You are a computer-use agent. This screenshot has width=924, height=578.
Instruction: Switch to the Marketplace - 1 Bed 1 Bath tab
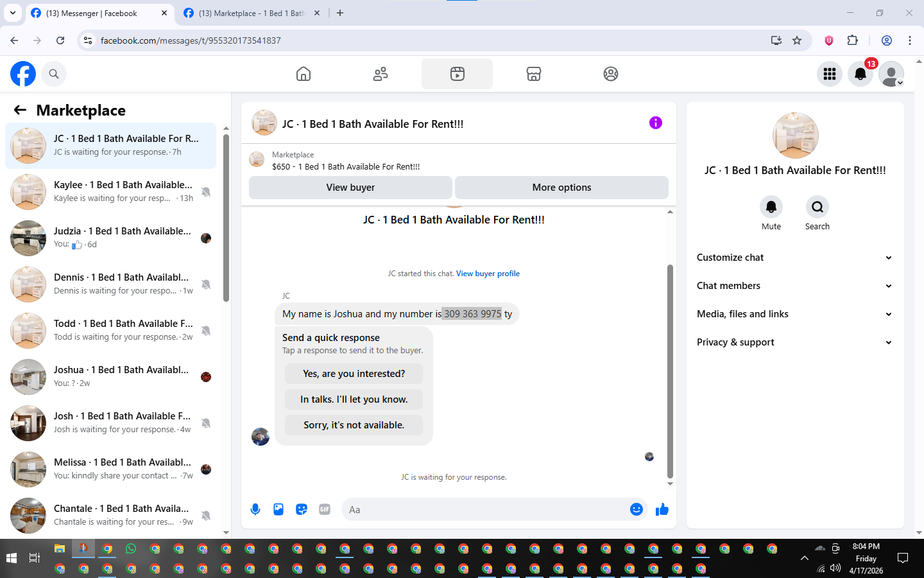252,13
